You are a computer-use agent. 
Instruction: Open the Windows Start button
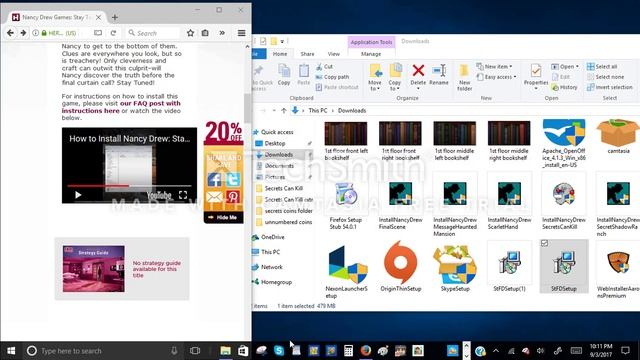click(11, 350)
